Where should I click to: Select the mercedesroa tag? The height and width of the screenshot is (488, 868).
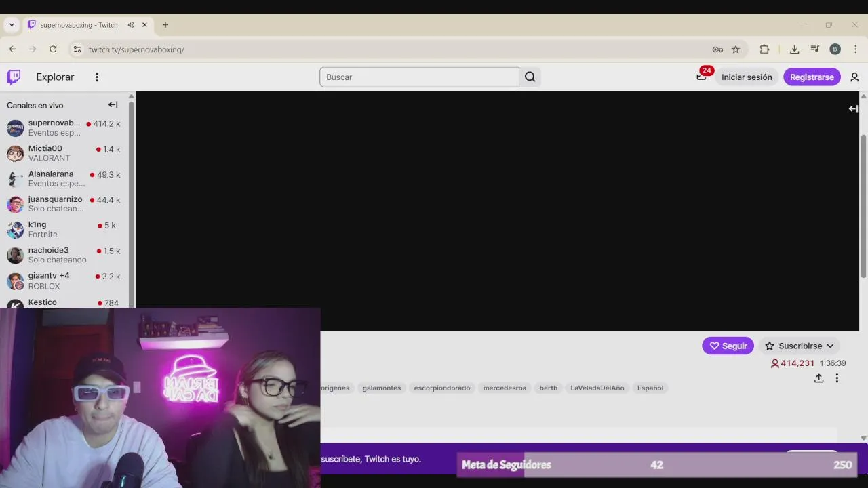point(505,388)
